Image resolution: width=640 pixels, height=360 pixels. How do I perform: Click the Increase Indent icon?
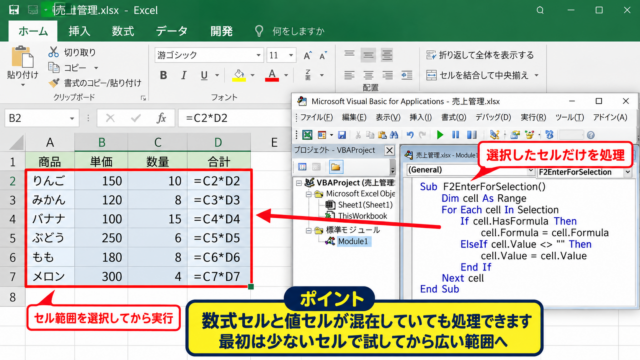[407, 75]
